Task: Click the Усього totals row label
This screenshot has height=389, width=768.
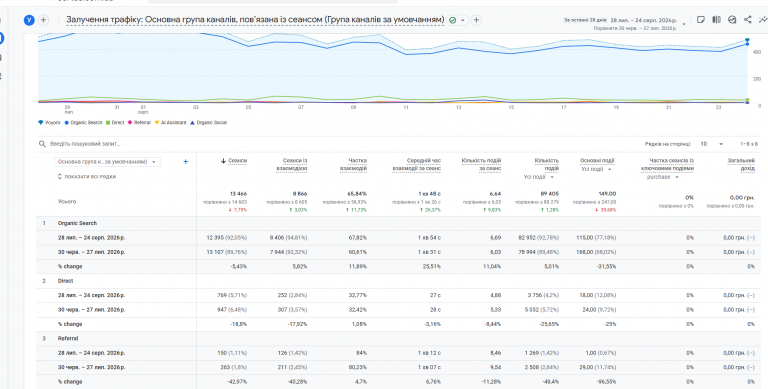Action: coord(67,201)
